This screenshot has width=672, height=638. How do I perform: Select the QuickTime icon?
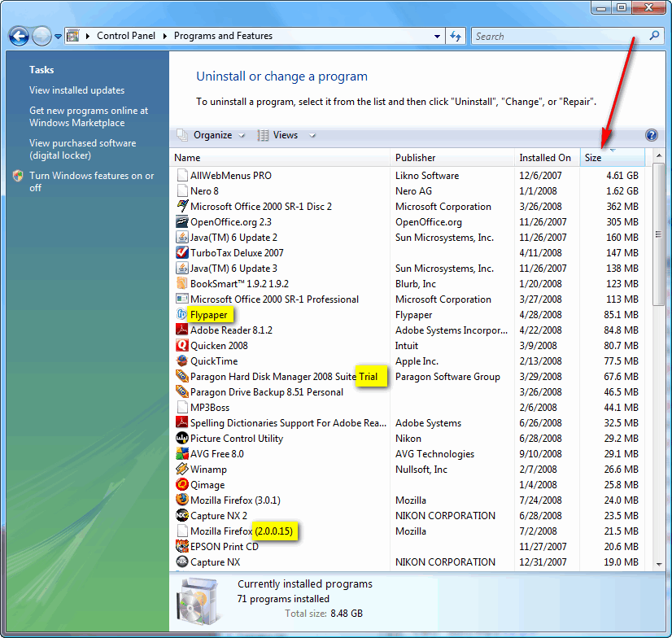pos(182,361)
